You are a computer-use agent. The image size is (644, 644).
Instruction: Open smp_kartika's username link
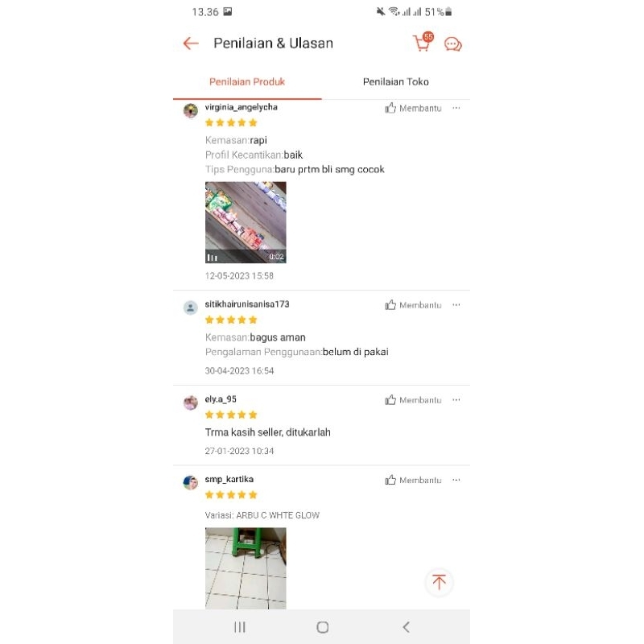click(229, 479)
